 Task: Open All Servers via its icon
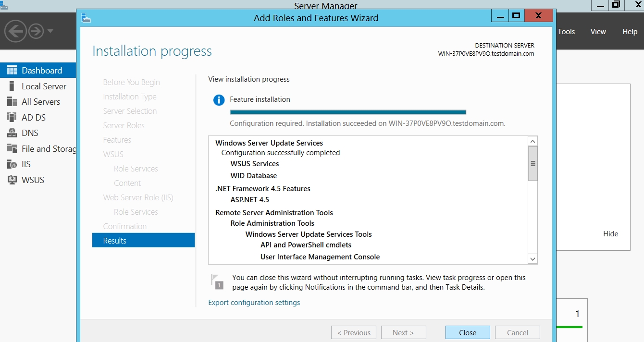12,102
